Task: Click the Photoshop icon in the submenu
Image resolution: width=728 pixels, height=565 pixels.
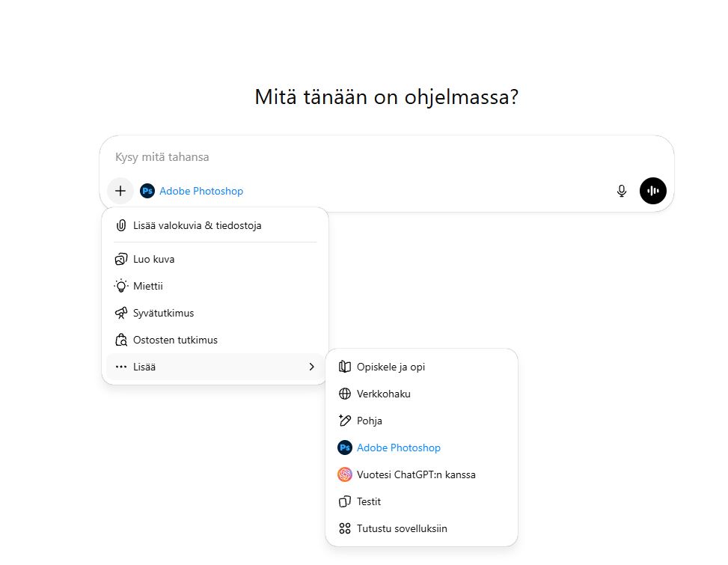Action: [345, 448]
